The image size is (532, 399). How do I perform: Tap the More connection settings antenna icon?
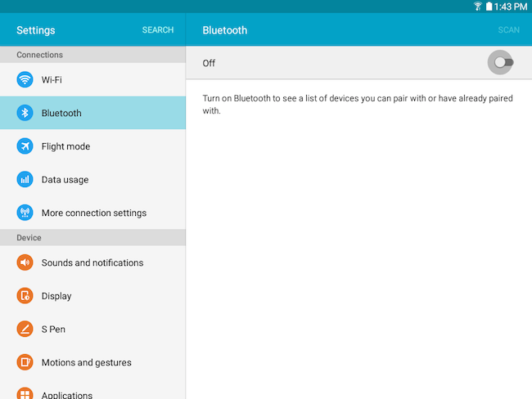(x=25, y=213)
